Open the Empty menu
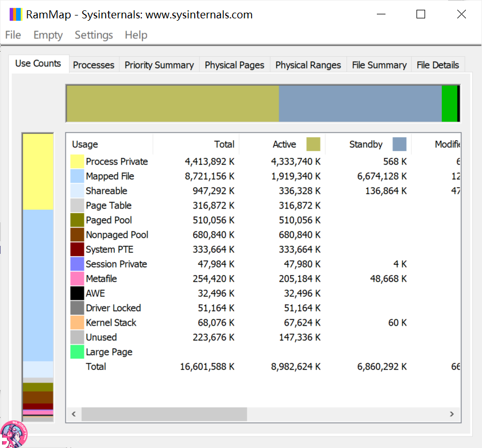Screen dimensions: 482x448 coord(48,35)
